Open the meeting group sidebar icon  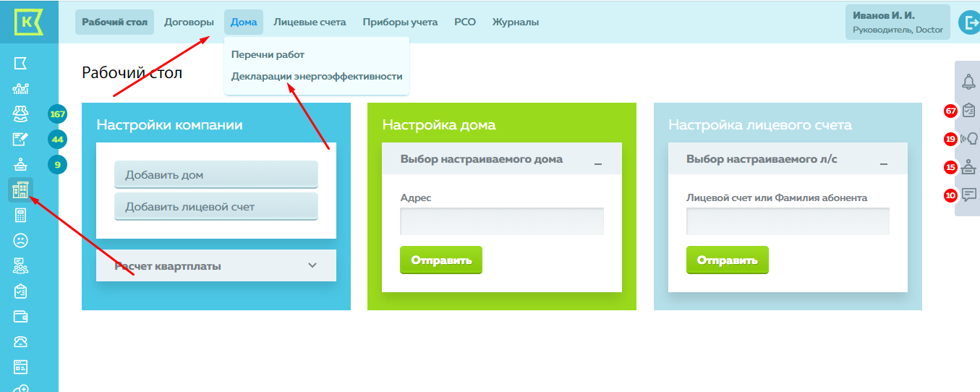tap(20, 265)
